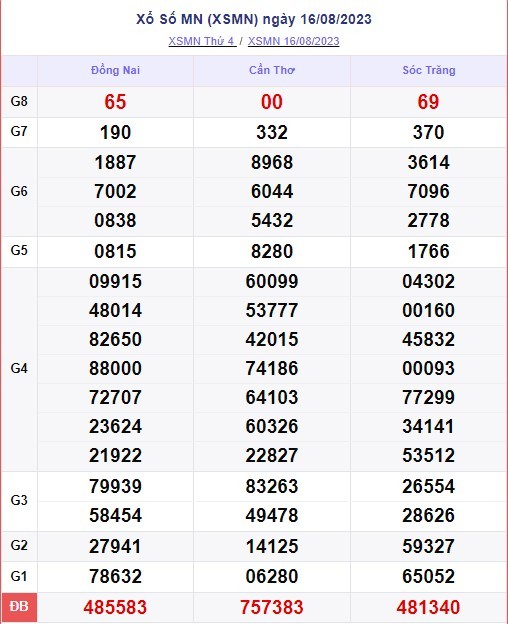Screen dimensions: 508x624
Task: Click the G6 number 5432
Action: (272, 220)
